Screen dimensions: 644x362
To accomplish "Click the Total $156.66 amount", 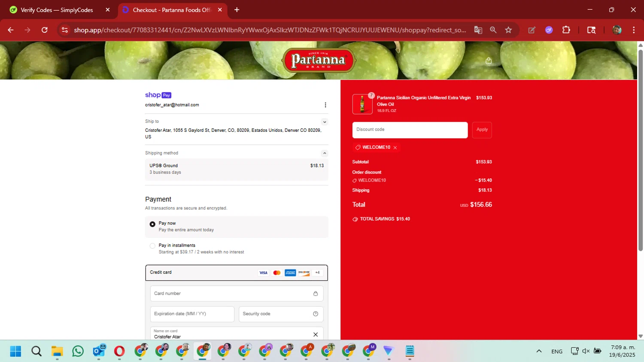I will click(x=481, y=205).
